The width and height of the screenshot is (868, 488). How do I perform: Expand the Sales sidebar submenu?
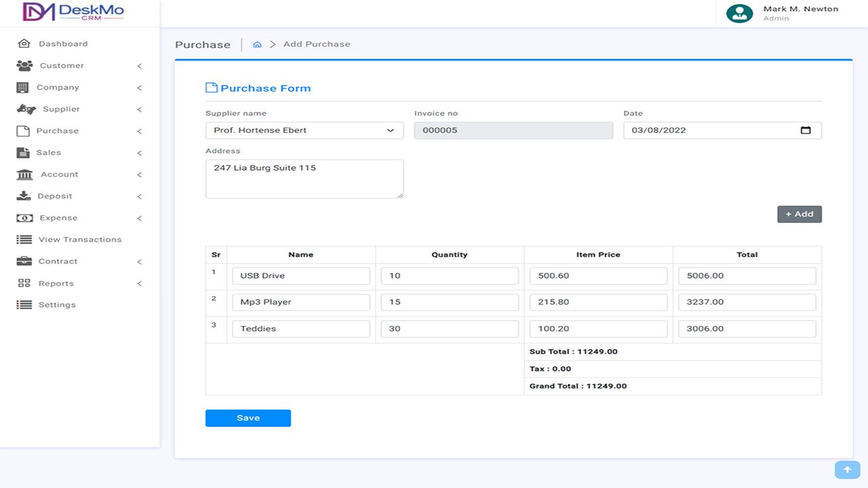(x=139, y=153)
